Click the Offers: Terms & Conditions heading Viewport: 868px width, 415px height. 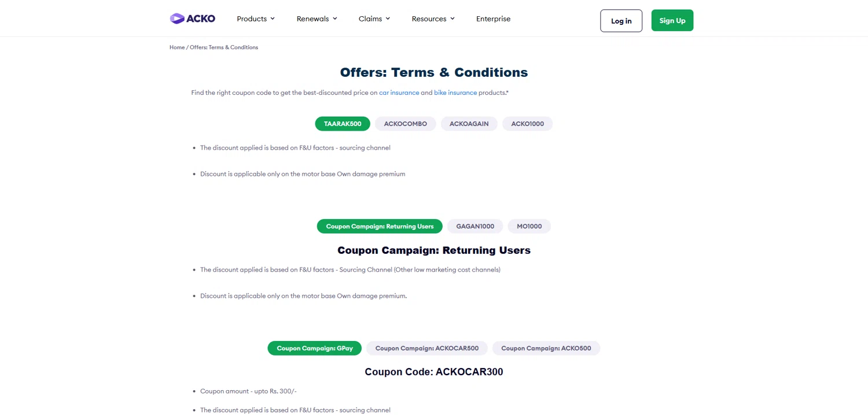click(434, 72)
